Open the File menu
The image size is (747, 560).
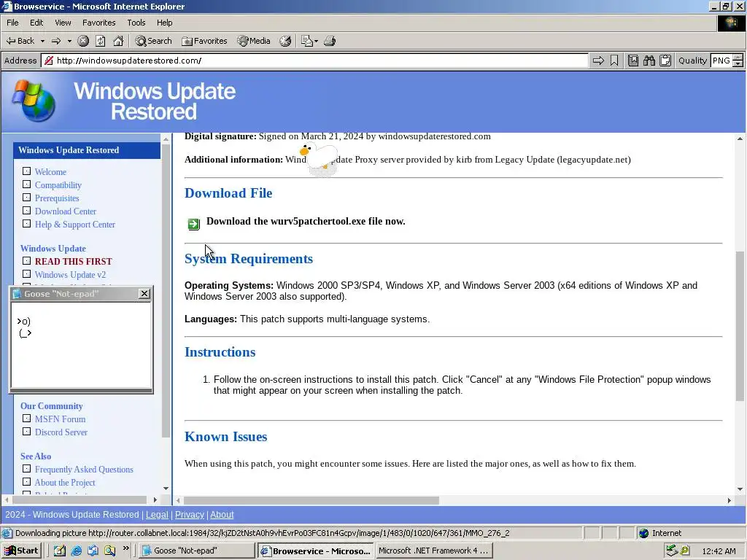click(x=12, y=23)
